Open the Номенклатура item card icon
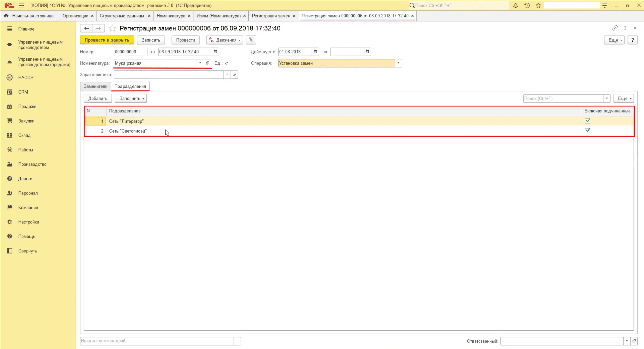The height and width of the screenshot is (349, 644). point(208,63)
